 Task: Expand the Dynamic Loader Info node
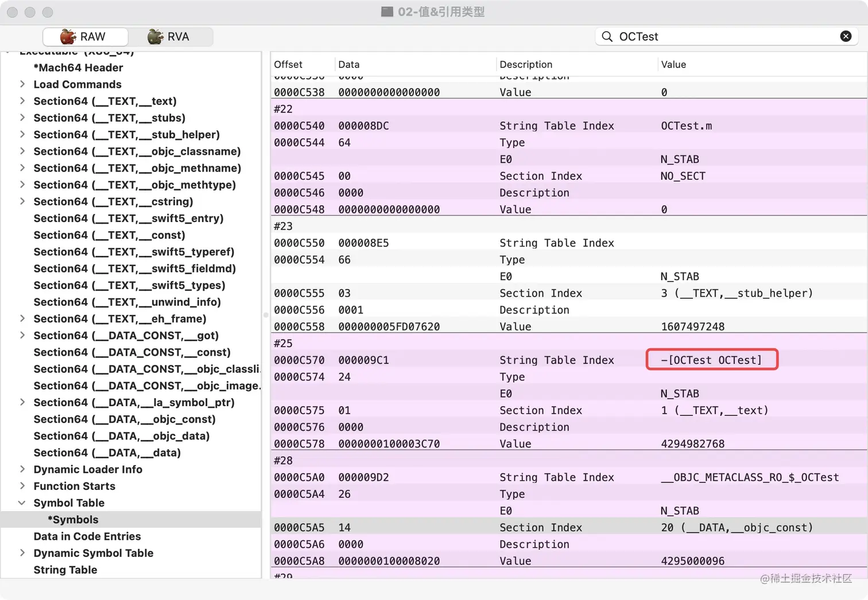point(22,469)
